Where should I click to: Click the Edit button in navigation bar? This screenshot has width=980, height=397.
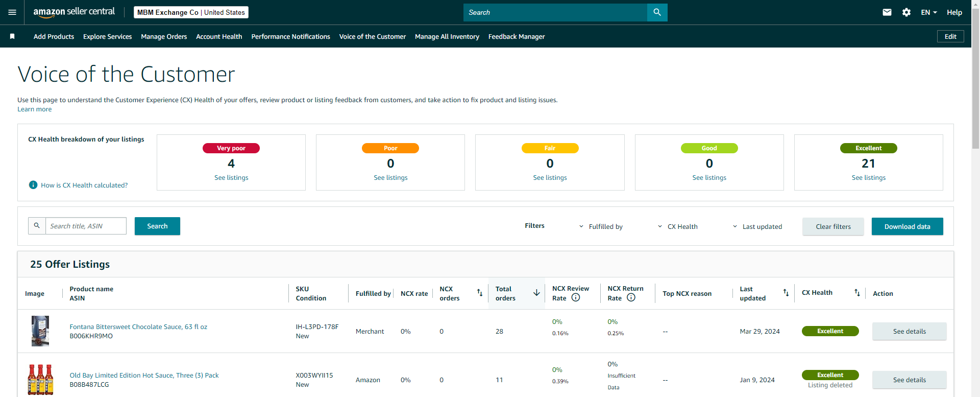[x=950, y=36]
